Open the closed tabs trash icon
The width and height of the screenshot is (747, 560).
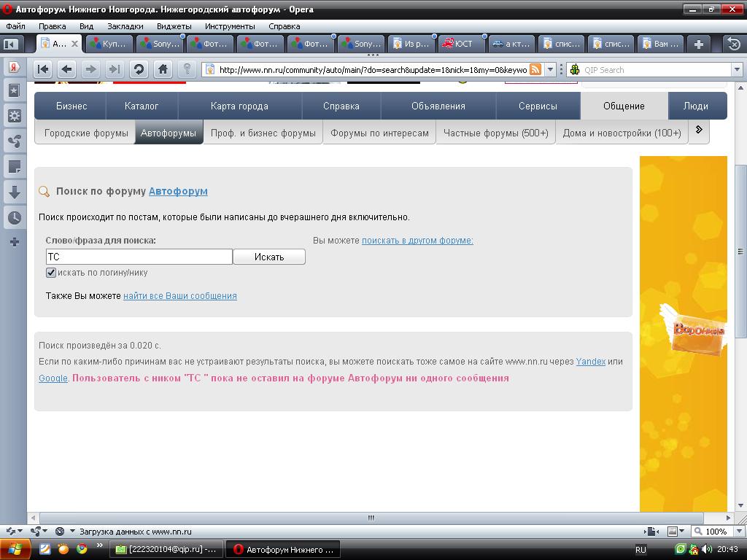[x=734, y=44]
